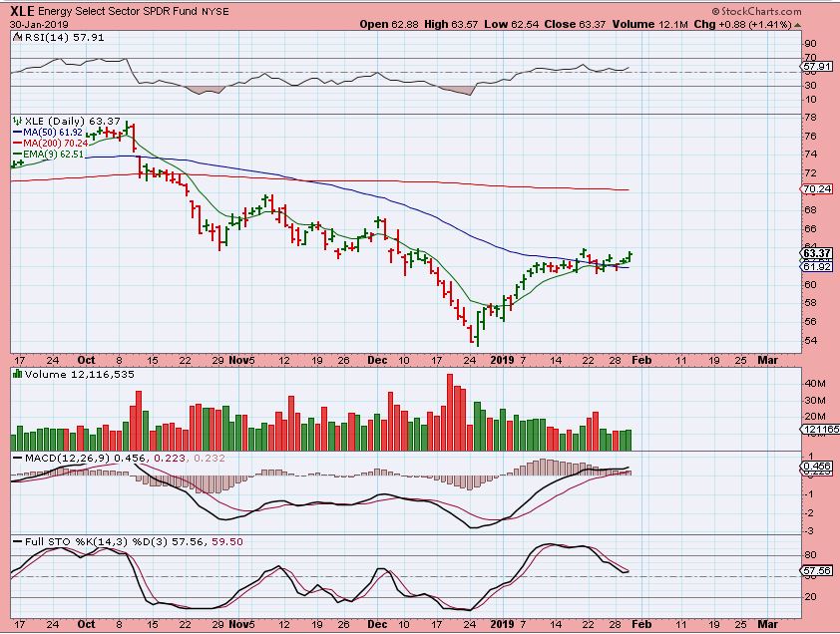Viewport: 840px width, 634px height.
Task: Click Oct on the price chart date axis
Action: click(x=86, y=360)
